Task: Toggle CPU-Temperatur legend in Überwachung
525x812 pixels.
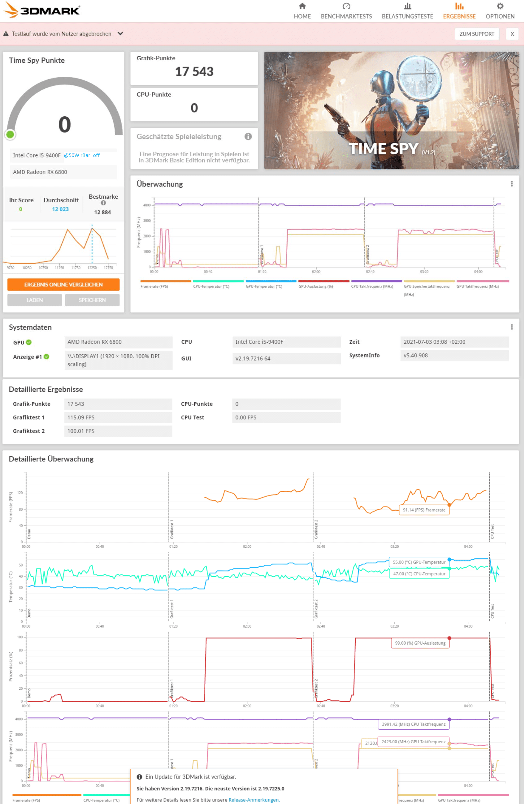Action: click(219, 284)
